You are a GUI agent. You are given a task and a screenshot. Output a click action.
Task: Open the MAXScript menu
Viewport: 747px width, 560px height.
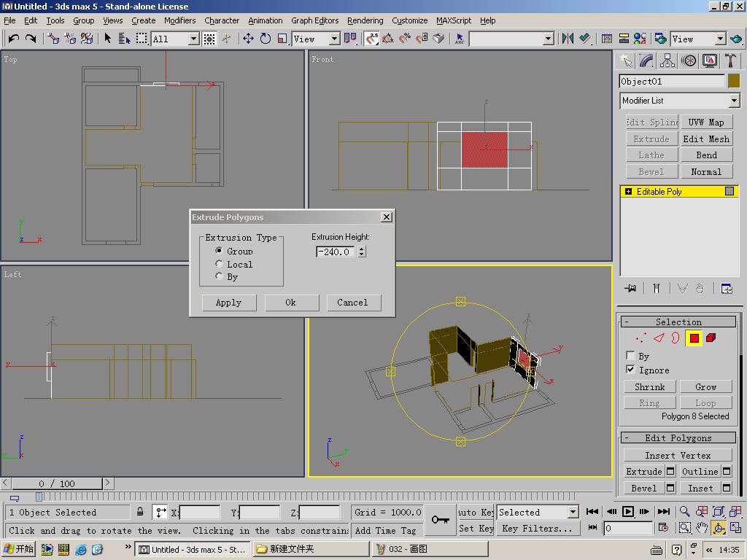[x=454, y=20]
